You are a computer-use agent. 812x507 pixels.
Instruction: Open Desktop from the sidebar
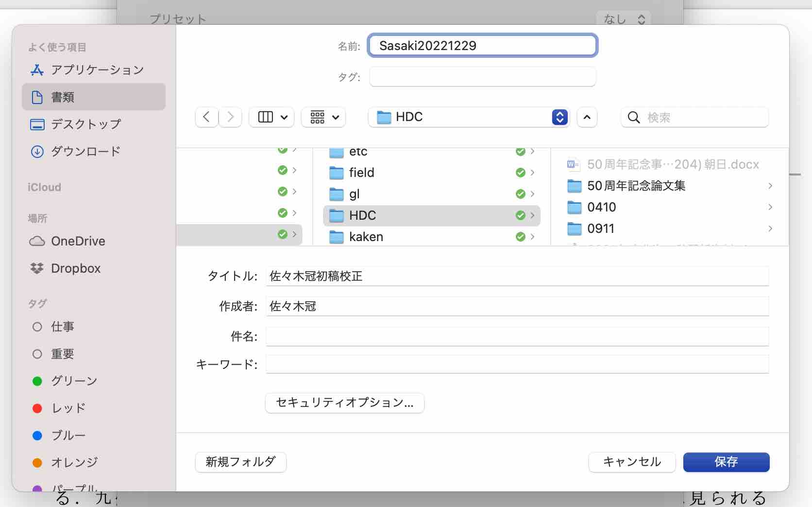pos(86,124)
